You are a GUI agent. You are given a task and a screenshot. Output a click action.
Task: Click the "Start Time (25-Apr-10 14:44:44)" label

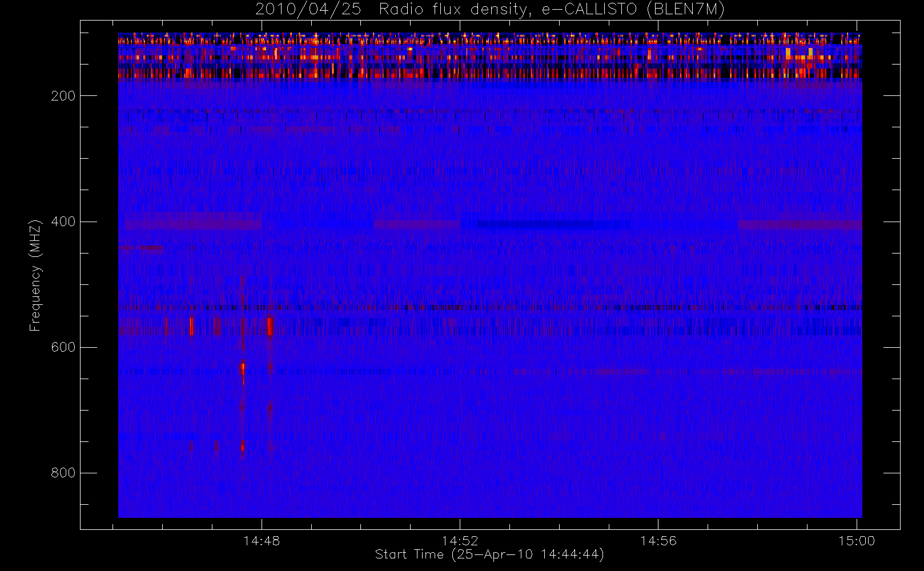point(490,554)
